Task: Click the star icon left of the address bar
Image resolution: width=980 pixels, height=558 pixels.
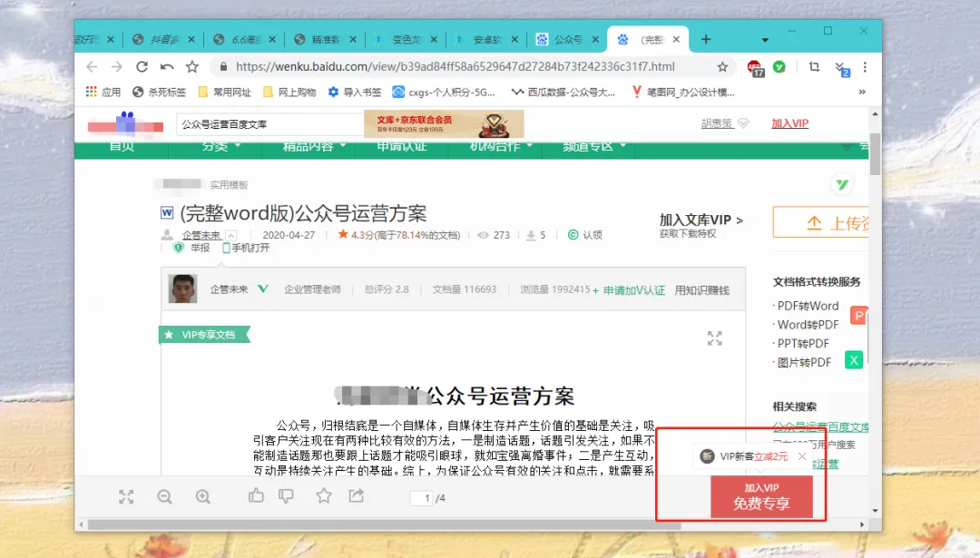Action: [191, 67]
